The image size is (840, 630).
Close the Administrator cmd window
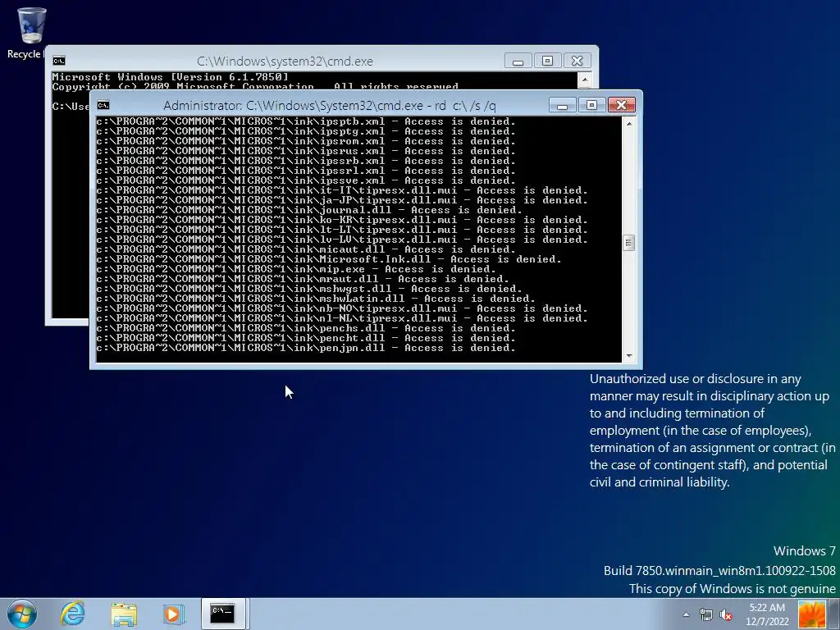pos(622,105)
